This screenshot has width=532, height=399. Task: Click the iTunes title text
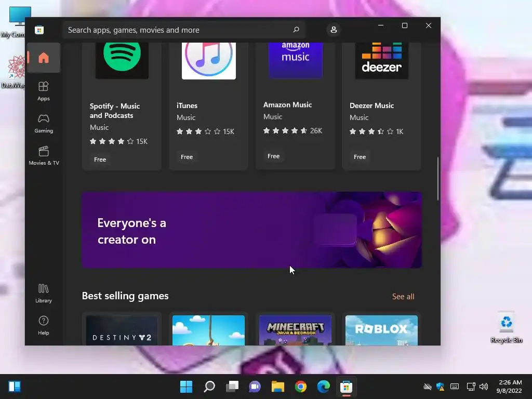pos(187,105)
